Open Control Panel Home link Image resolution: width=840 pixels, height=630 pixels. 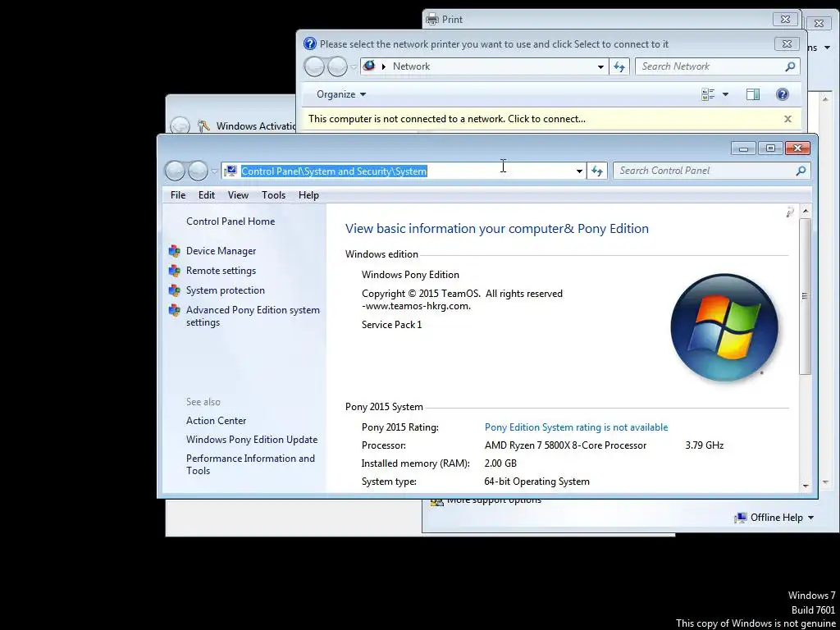pyautogui.click(x=231, y=221)
